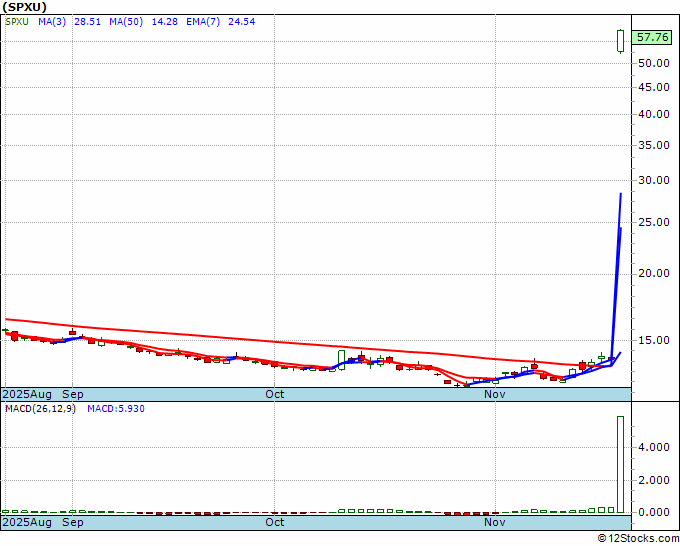Click the MACD(26,12,9) indicator label
The height and width of the screenshot is (546, 680).
coord(40,409)
